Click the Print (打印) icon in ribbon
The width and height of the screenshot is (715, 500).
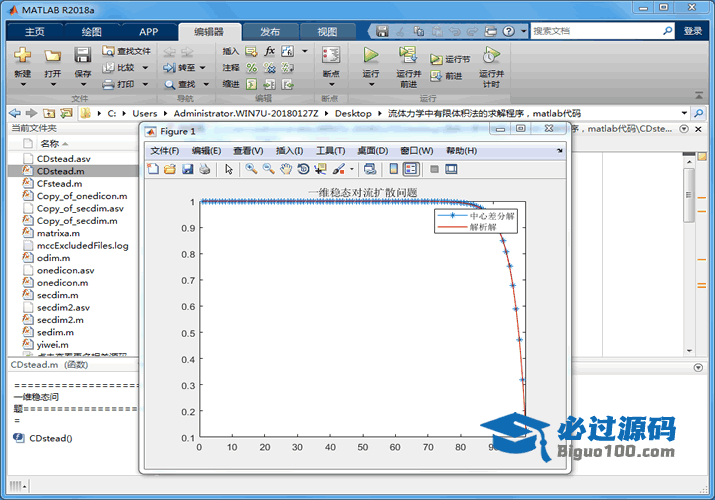coord(108,84)
